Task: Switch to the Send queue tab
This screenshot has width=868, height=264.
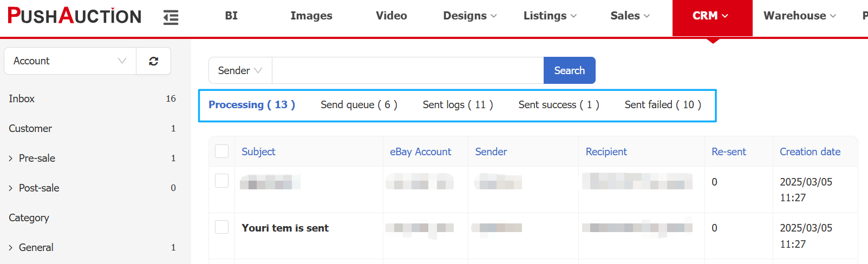Action: coord(358,105)
